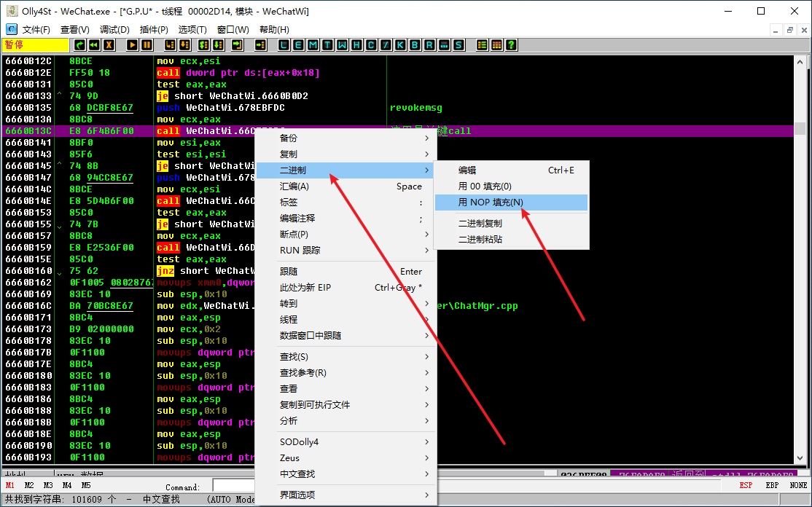Screen dimensions: 812x507
Task: Click the disassembly scrollbar down arrow
Action: click(800, 458)
